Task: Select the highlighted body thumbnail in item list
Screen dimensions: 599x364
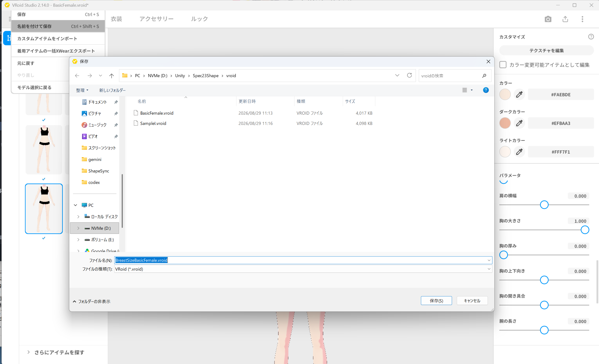Action: (x=44, y=209)
